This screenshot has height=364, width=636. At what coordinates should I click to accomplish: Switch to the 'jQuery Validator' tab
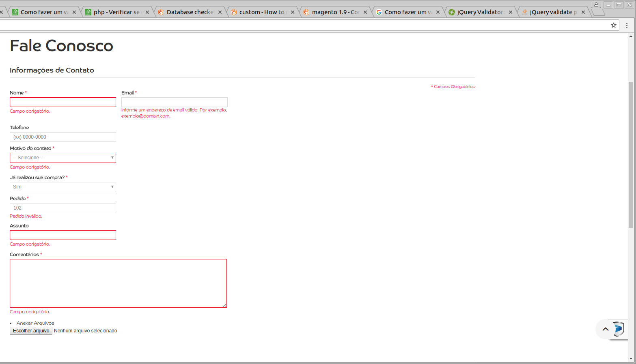[480, 12]
